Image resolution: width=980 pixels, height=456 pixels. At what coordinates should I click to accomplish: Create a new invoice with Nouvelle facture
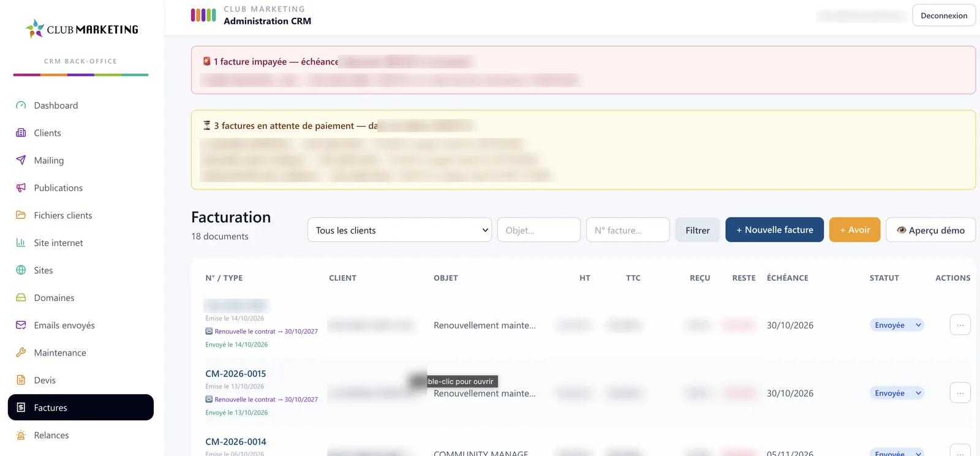(775, 230)
